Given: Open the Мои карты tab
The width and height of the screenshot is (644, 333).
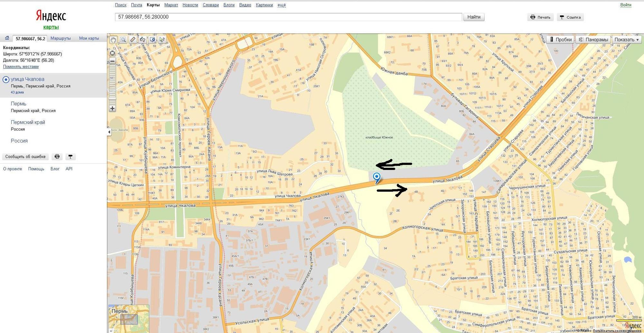Looking at the screenshot, I should (89, 38).
